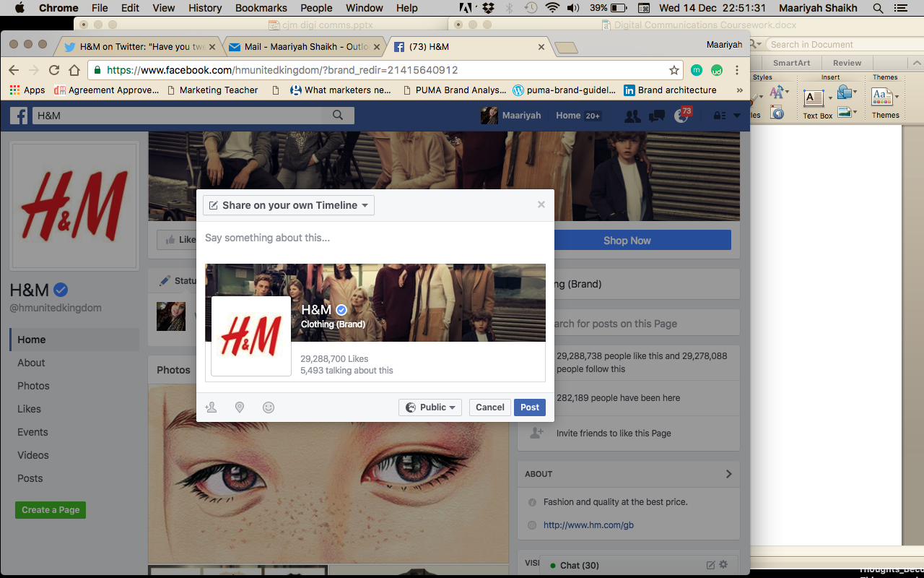Screen dimensions: 924x578
Task: Open the Marketing Teacher bookmark
Action: (x=212, y=90)
